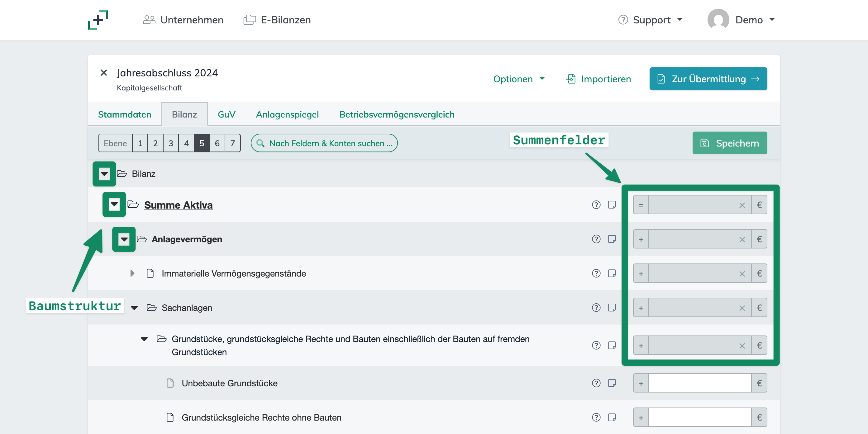Open the note icon for Anlagevermögen
Image resolution: width=868 pixels, height=434 pixels.
(x=612, y=239)
